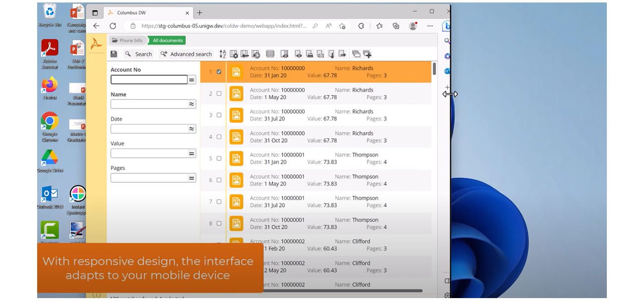This screenshot has height=307, width=644.
Task: Click the restore/rotate document icon
Action: click(255, 53)
